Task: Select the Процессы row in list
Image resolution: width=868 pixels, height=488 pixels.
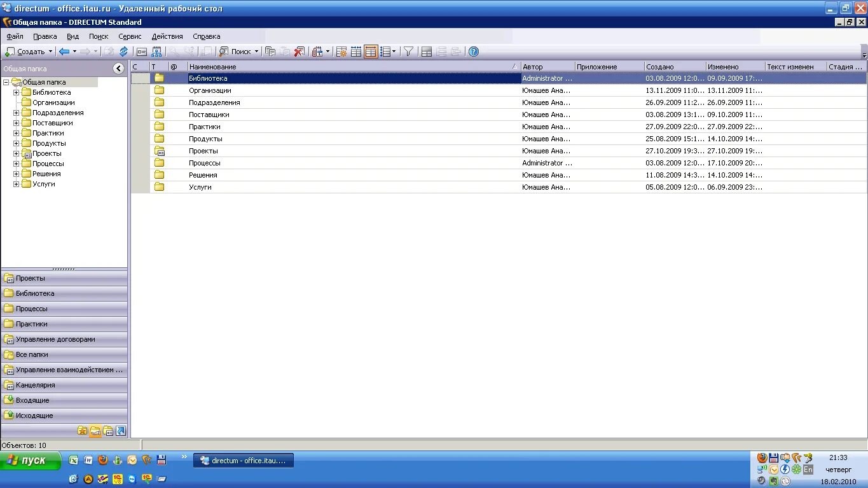Action: coord(499,163)
